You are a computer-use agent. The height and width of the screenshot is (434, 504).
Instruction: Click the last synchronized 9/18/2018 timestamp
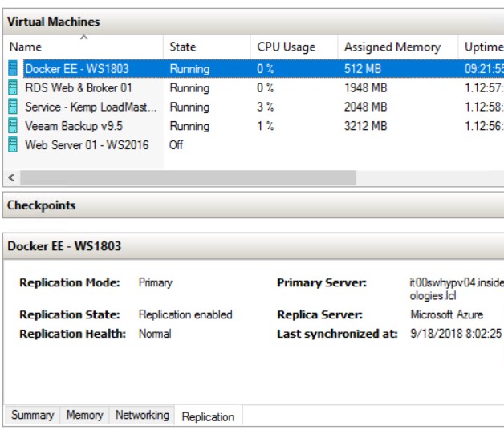[457, 334]
